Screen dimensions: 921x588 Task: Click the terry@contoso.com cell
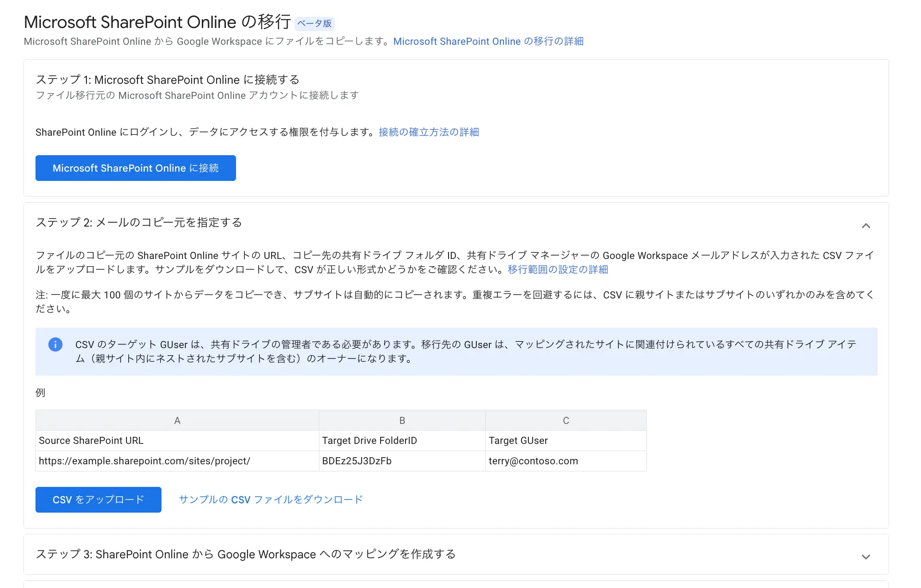pos(566,461)
